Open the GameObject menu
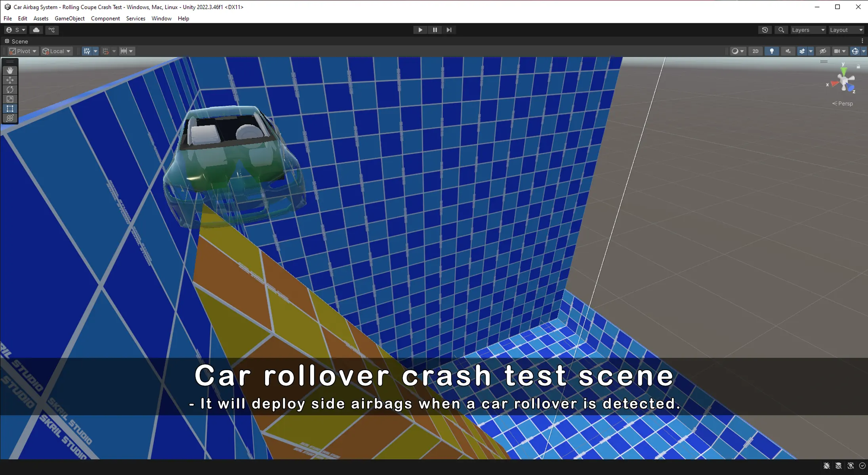Viewport: 868px width, 475px height. coord(69,19)
